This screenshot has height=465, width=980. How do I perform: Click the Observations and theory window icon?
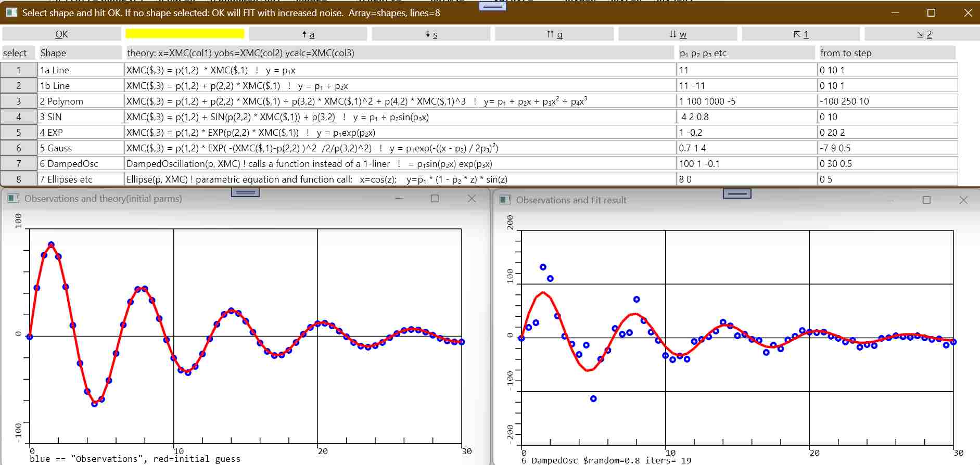13,199
